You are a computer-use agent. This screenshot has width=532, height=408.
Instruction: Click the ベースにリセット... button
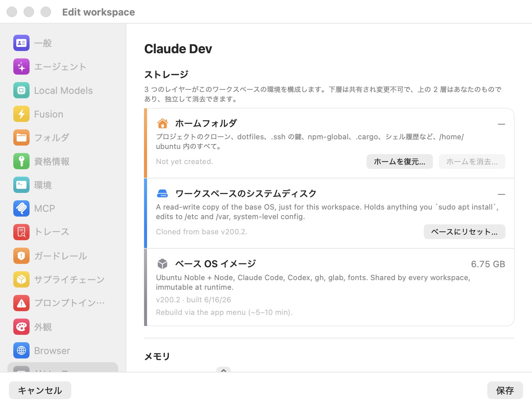click(464, 232)
